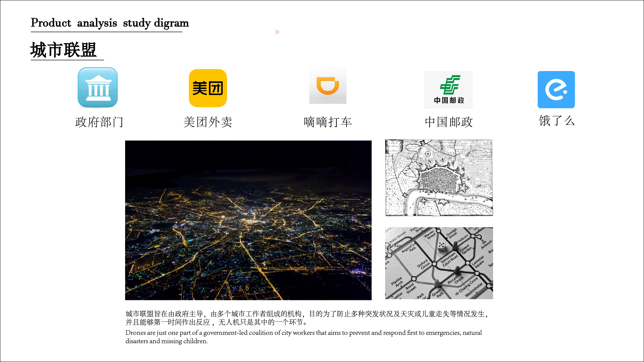Click the dice on the tube map
This screenshot has height=362, width=644.
tap(442, 247)
